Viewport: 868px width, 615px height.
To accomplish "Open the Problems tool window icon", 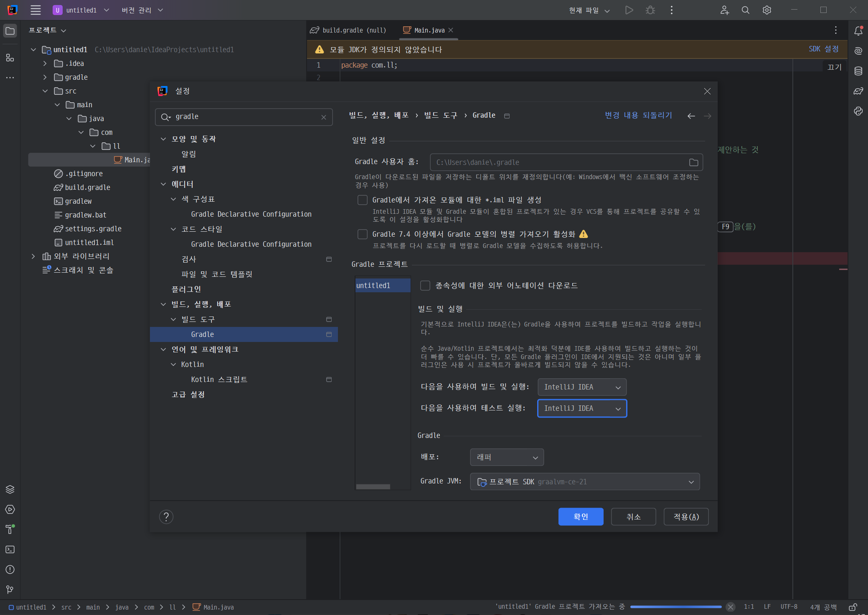I will 10,569.
